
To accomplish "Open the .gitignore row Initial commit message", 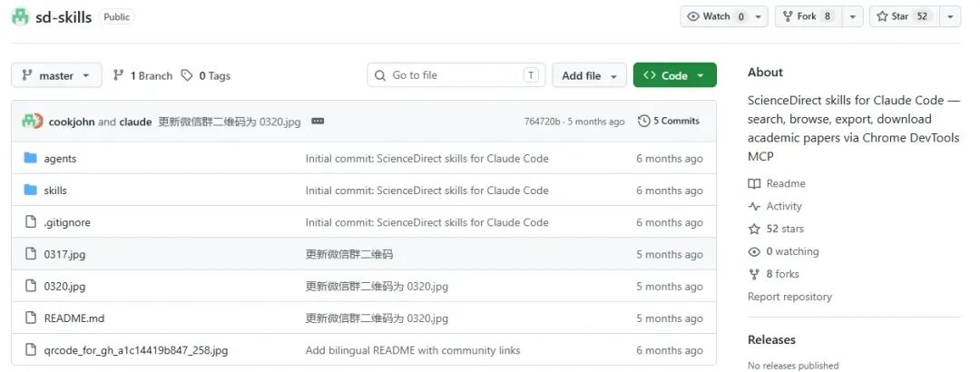I will pyautogui.click(x=426, y=222).
